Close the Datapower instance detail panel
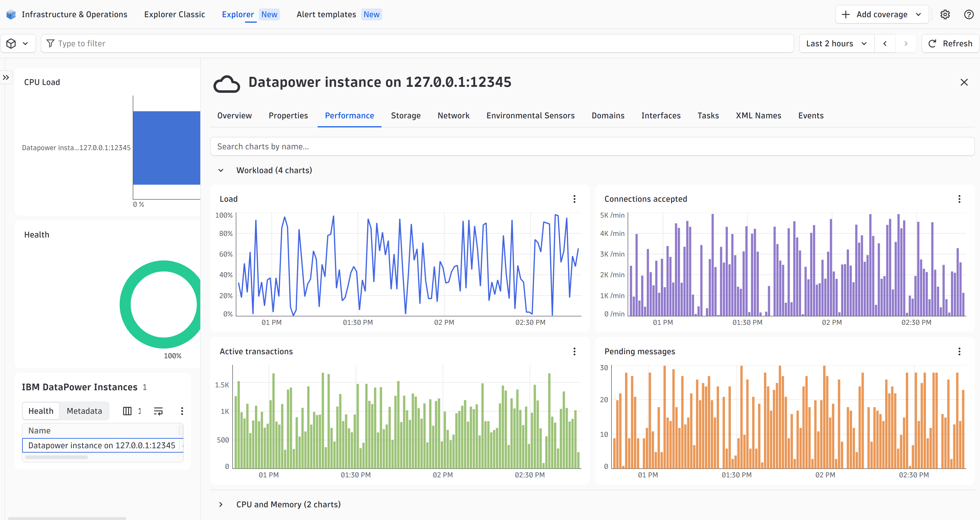980x520 pixels. click(964, 82)
